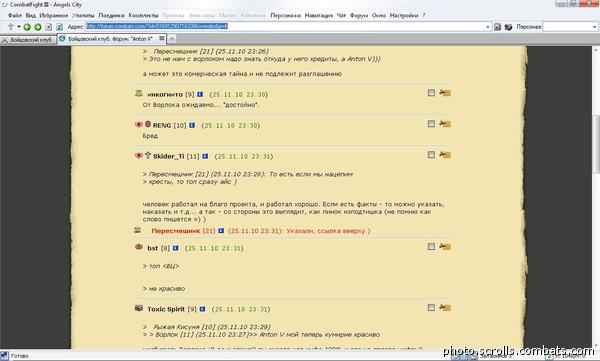Click info icon next to red Пересмешник [21]

pos(221,231)
